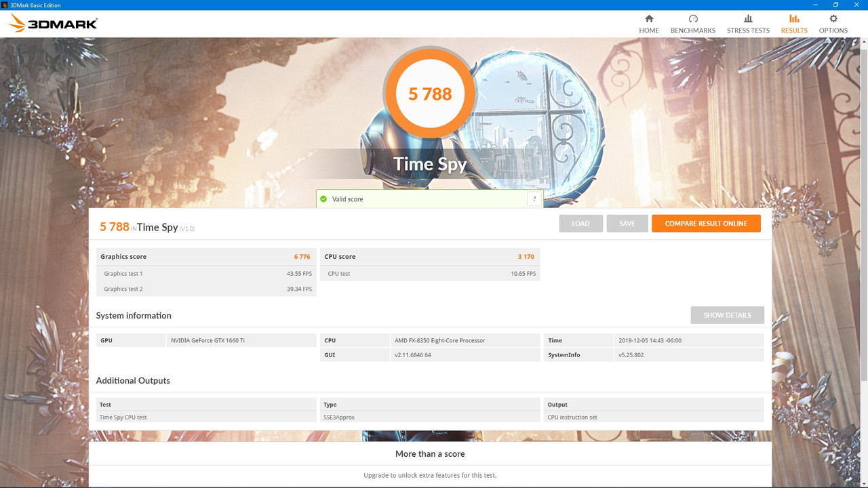Close the 3DMark window
868x488 pixels.
(x=856, y=5)
